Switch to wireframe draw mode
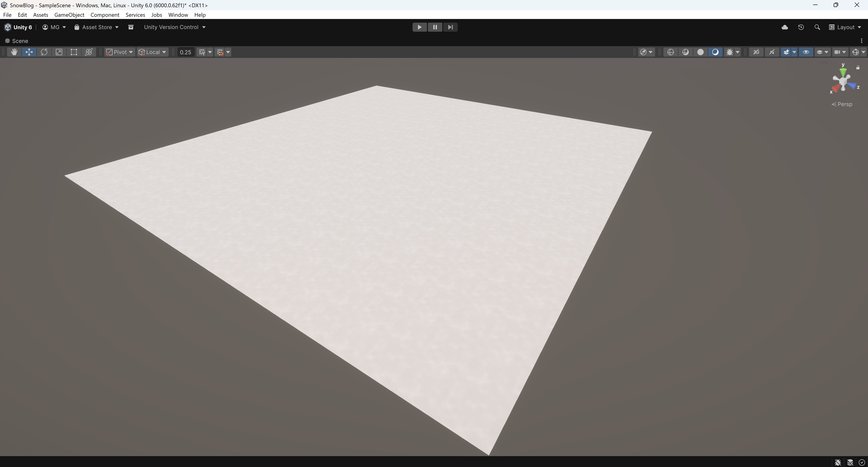 [x=670, y=52]
